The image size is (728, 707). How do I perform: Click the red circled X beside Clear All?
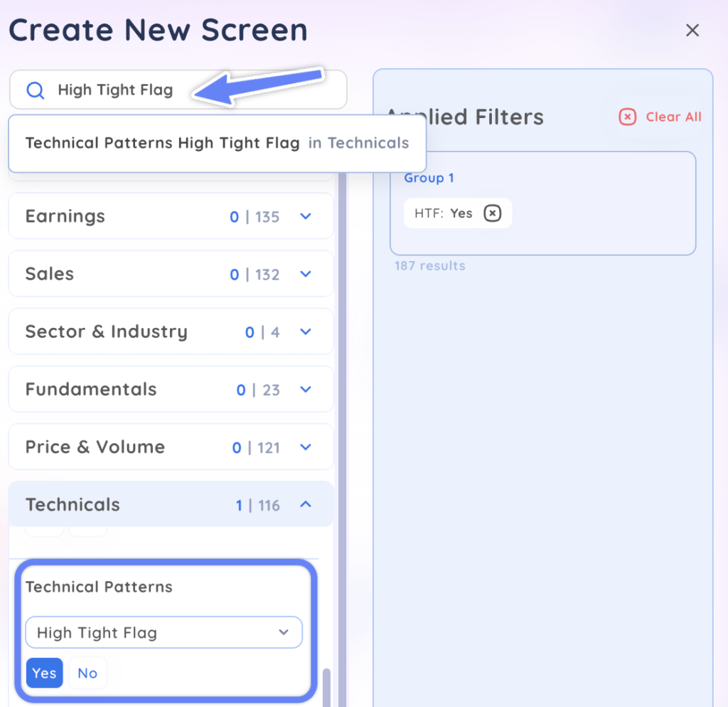tap(626, 117)
